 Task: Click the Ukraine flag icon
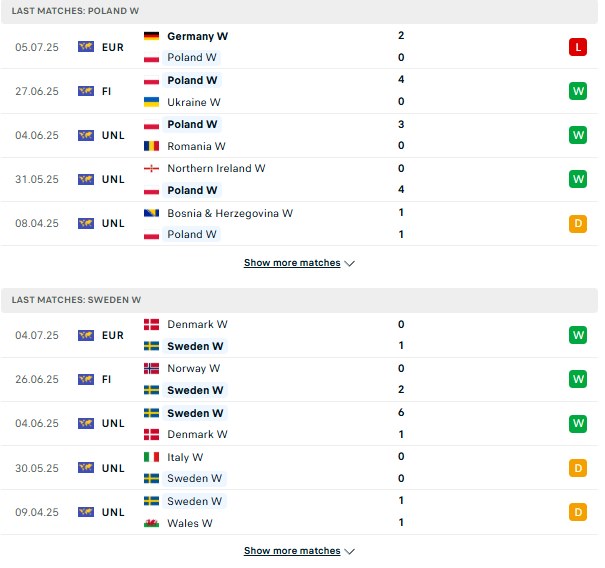152,103
